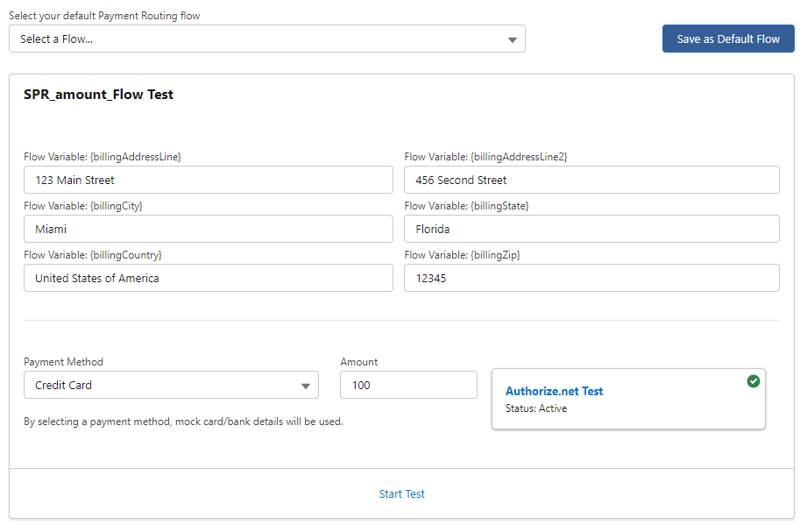Open the Select a Flow dropdown arrow
This screenshot has height=532, width=807.
click(511, 39)
